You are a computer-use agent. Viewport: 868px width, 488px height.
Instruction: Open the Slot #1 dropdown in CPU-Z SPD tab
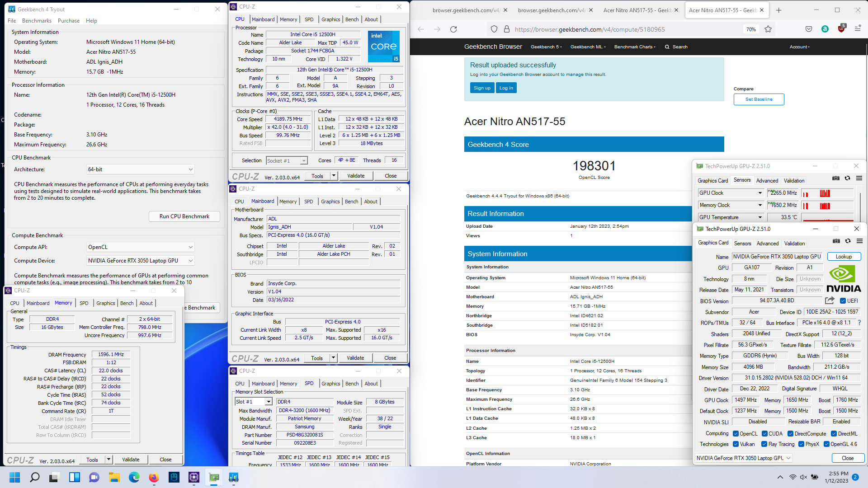click(254, 402)
